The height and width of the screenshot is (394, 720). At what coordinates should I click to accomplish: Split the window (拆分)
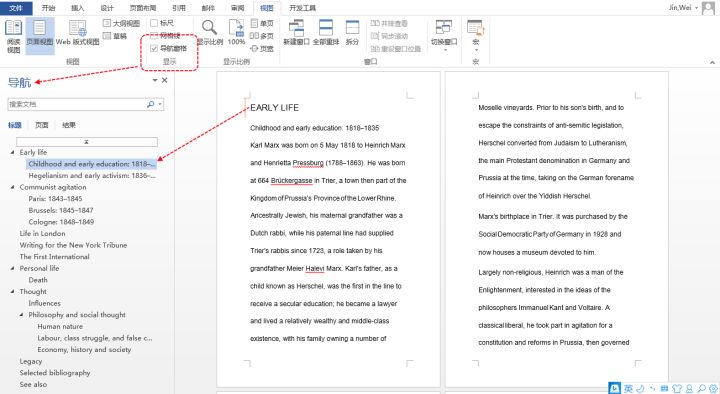point(352,32)
